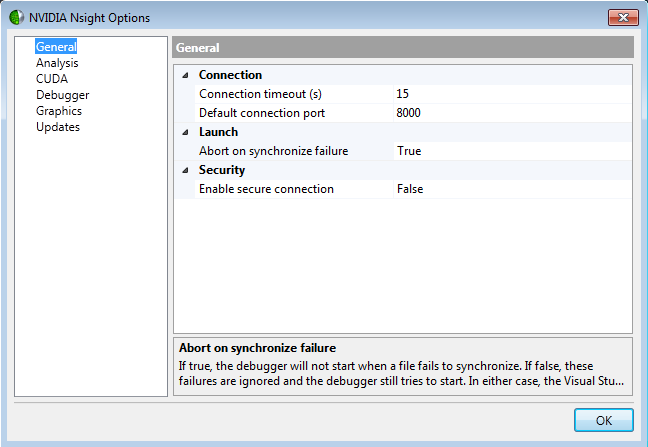Switch to Graphics settings
The width and height of the screenshot is (648, 447).
[59, 111]
